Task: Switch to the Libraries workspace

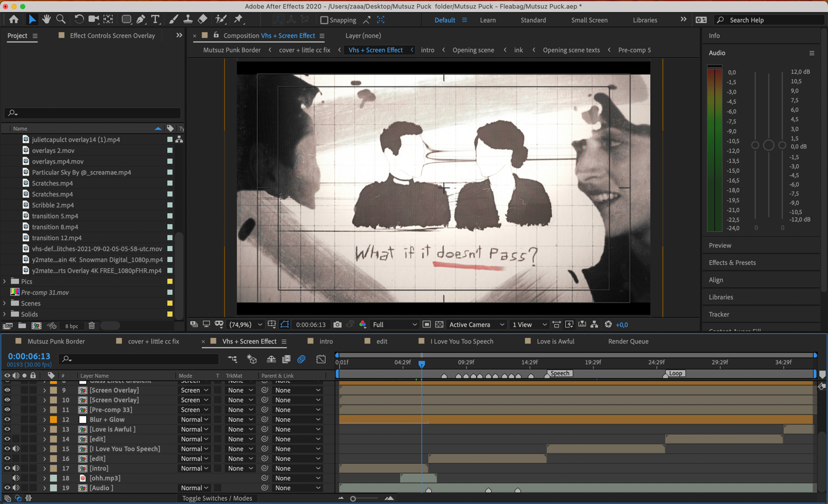Action: tap(645, 20)
